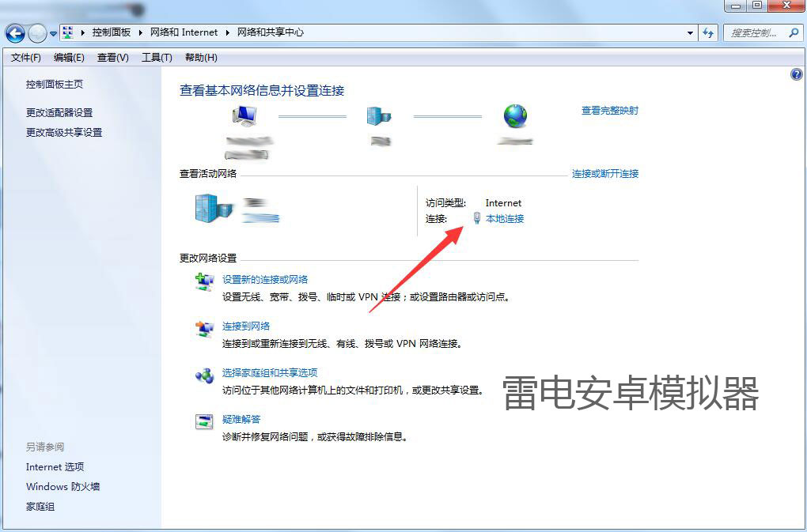Open 查看完整映射 link
This screenshot has width=807, height=532.
(609, 111)
